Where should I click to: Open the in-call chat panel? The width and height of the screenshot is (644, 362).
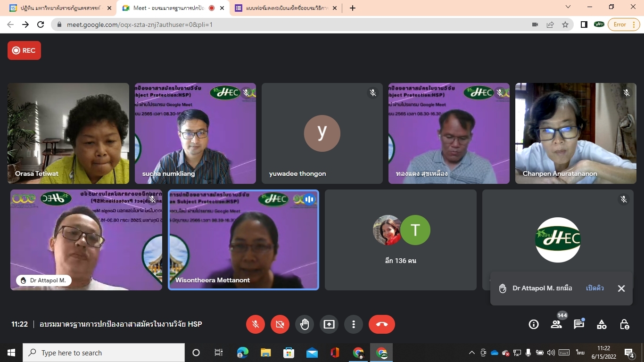(x=579, y=324)
